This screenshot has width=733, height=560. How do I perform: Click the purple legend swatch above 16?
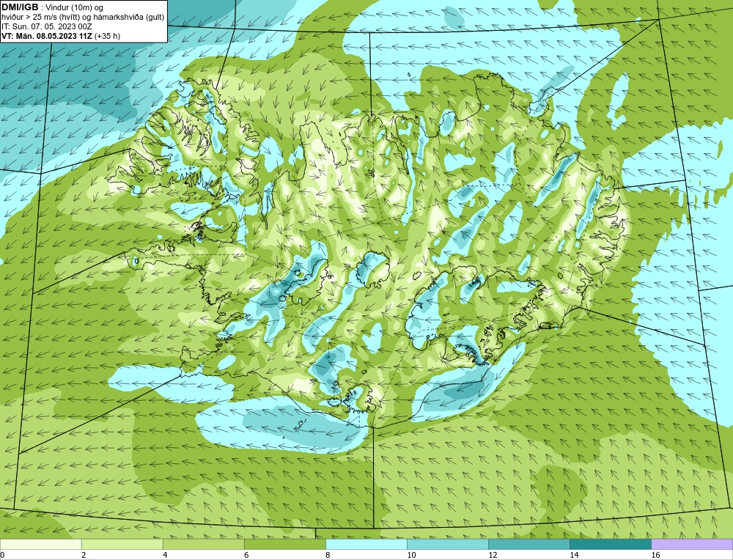692,544
